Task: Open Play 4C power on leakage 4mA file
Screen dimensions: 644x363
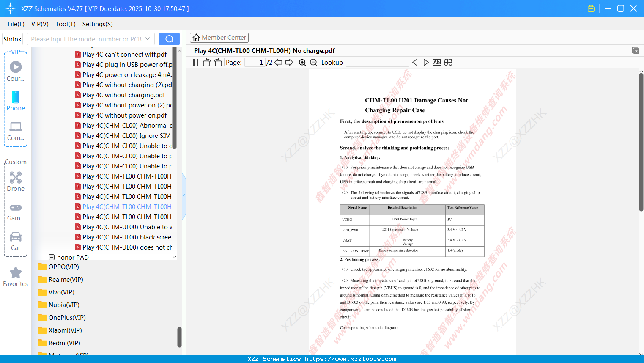Action: (x=123, y=75)
